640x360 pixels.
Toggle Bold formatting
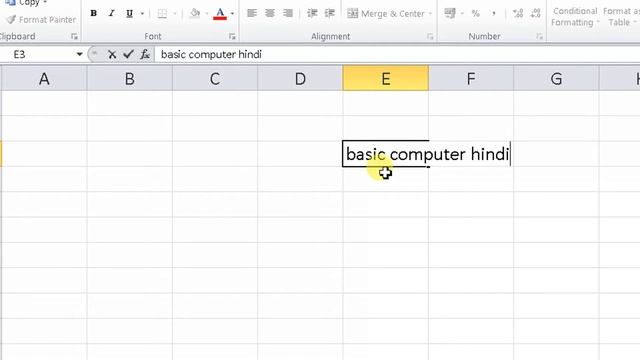coord(93,13)
